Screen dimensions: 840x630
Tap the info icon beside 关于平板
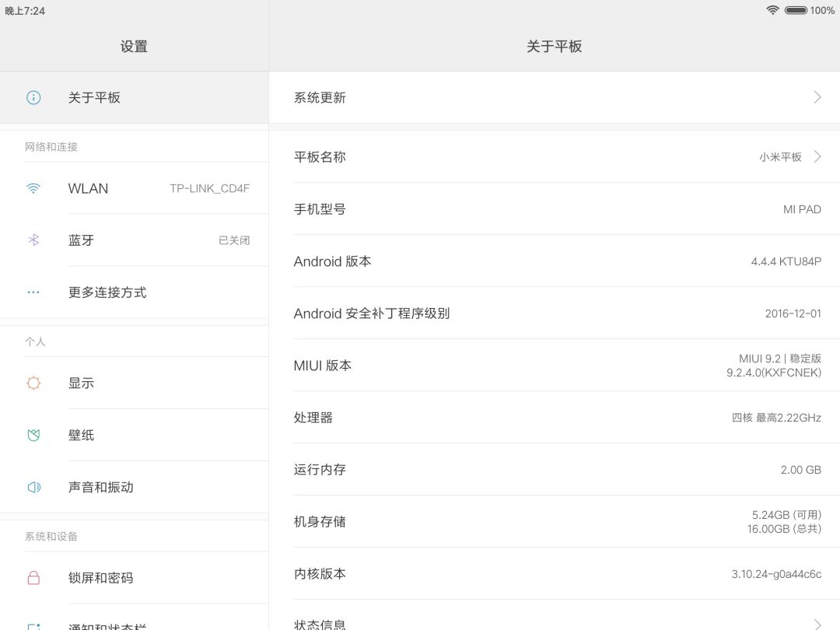pos(33,97)
